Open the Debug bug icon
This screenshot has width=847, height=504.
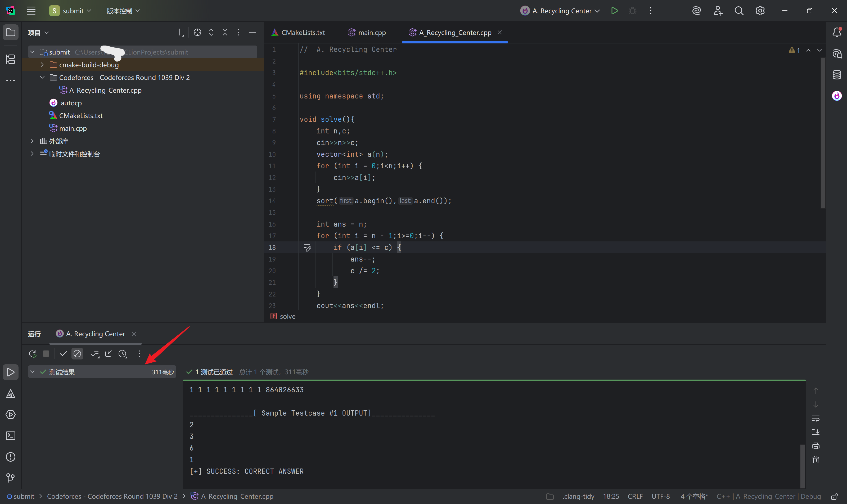click(632, 11)
